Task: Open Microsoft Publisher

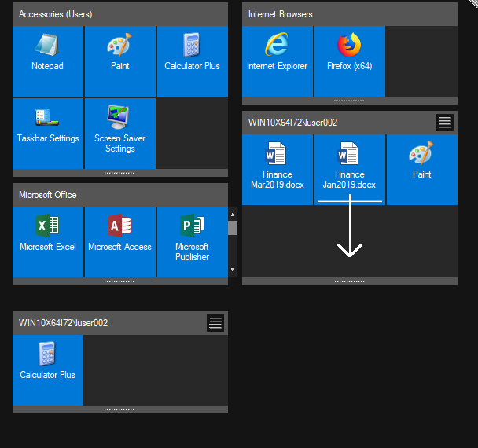Action: (192, 241)
